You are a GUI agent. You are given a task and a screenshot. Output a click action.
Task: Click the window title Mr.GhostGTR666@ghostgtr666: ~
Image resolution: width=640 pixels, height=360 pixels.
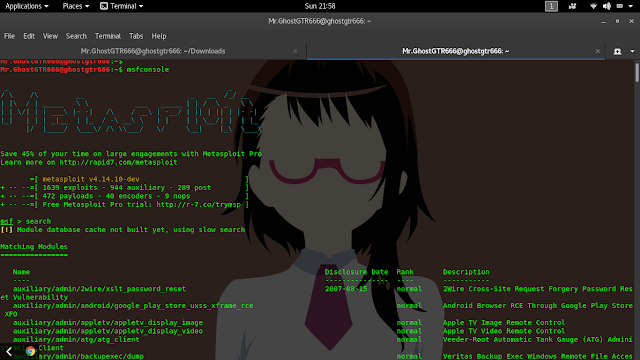tap(320, 21)
